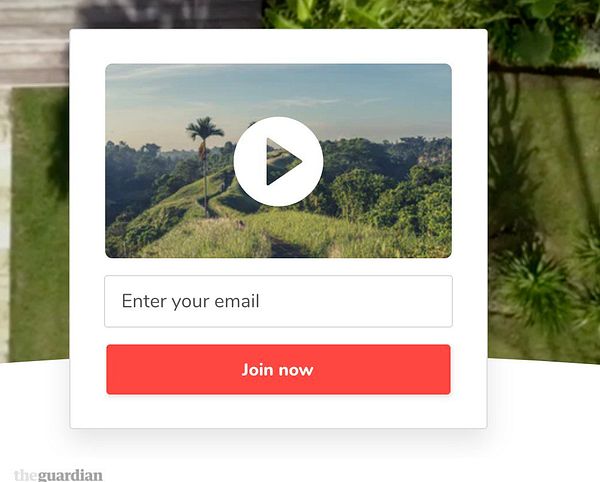
Task: Click the white header strip above the video
Action: click(278, 46)
